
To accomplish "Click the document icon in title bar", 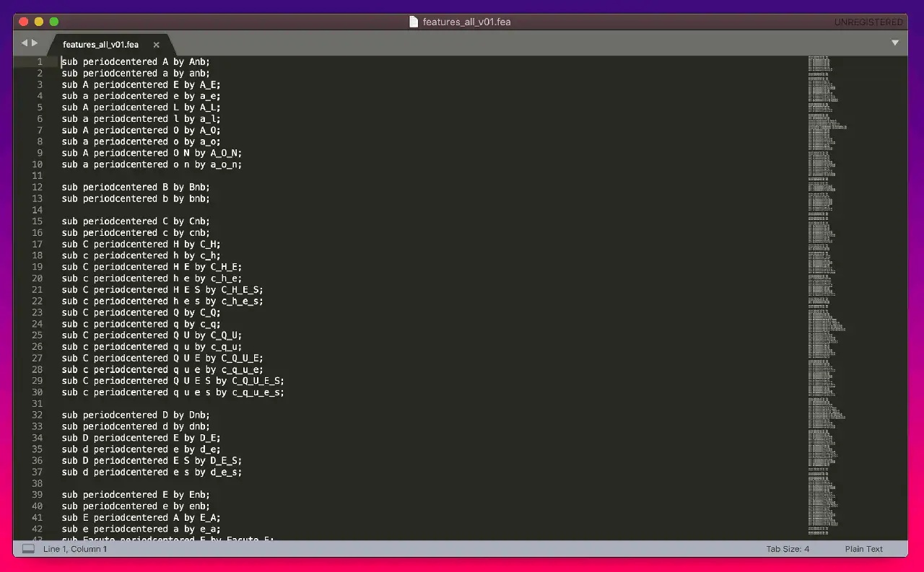I will (414, 22).
